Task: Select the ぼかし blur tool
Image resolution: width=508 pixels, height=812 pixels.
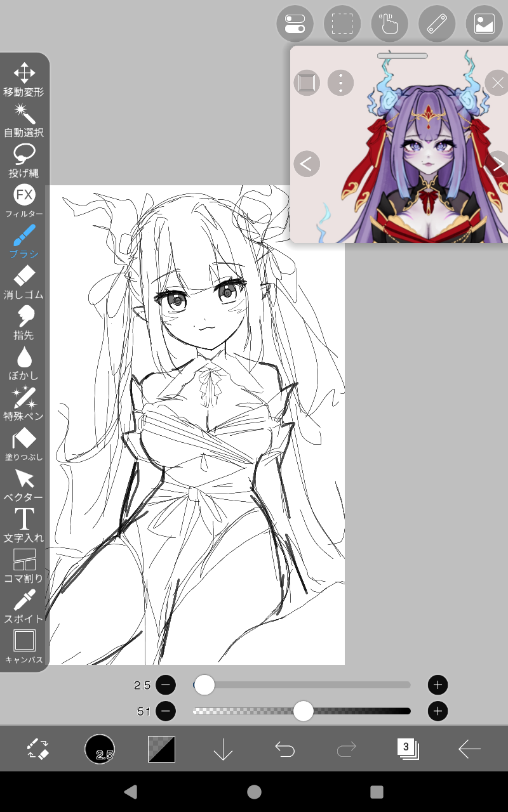Action: [24, 363]
